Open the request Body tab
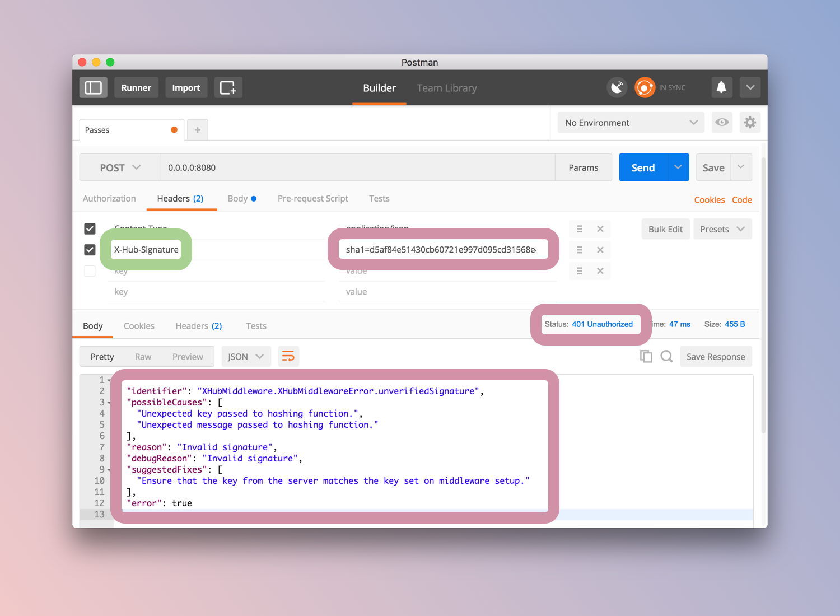 242,198
